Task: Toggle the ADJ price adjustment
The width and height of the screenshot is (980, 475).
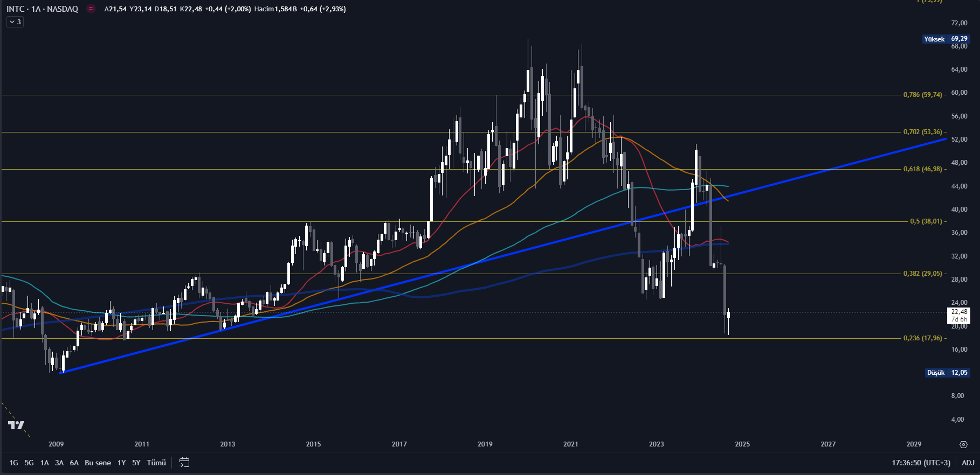Action: tap(968, 463)
